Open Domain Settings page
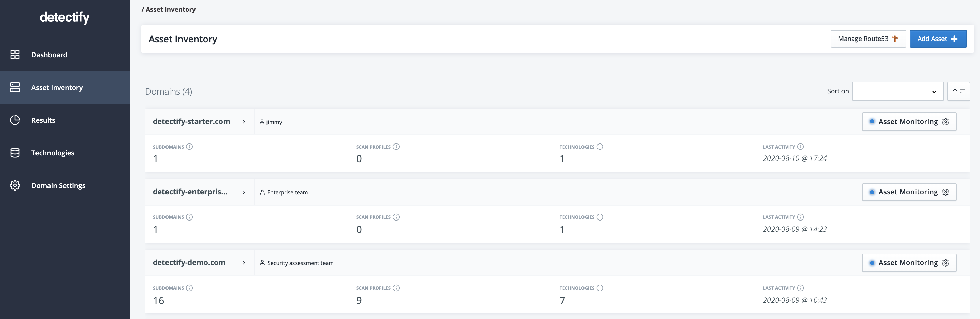 [x=65, y=185]
